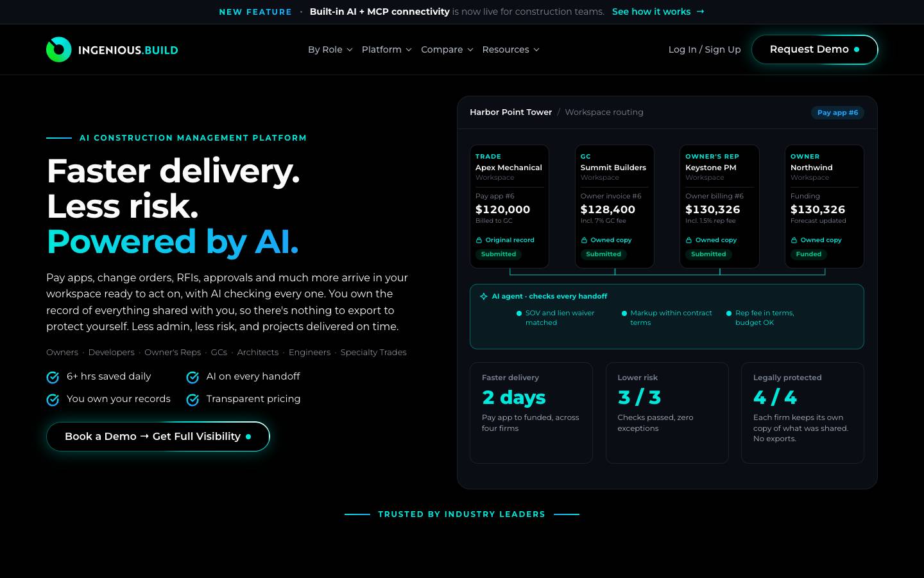Click Workspace routing breadcrumb text
The height and width of the screenshot is (578, 924).
tap(604, 112)
